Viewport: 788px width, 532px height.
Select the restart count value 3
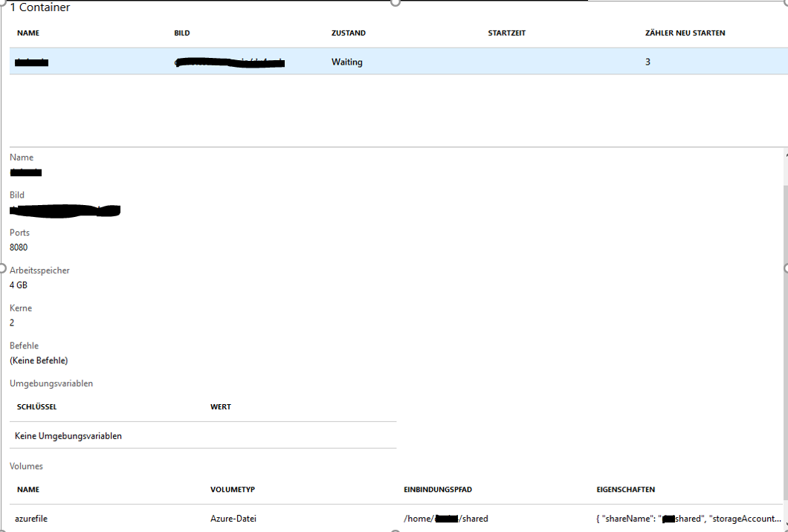point(647,62)
